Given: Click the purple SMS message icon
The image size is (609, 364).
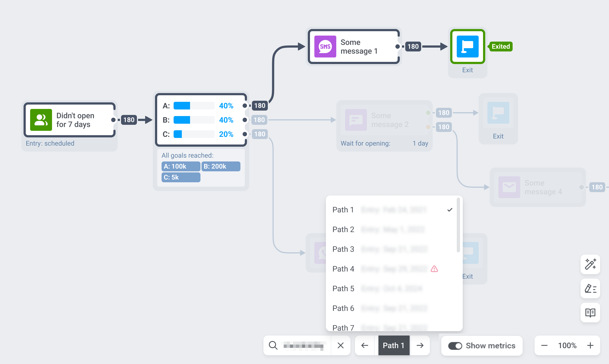Looking at the screenshot, I should click(x=325, y=47).
